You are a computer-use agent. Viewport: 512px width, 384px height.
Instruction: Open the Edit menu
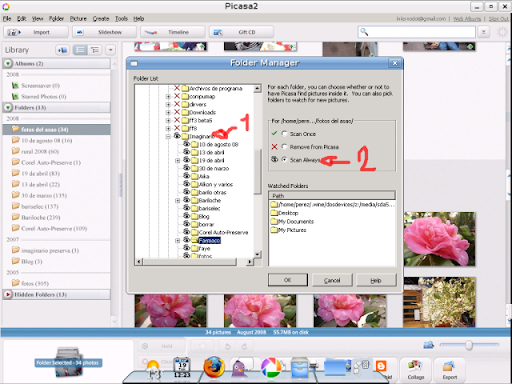[x=22, y=19]
